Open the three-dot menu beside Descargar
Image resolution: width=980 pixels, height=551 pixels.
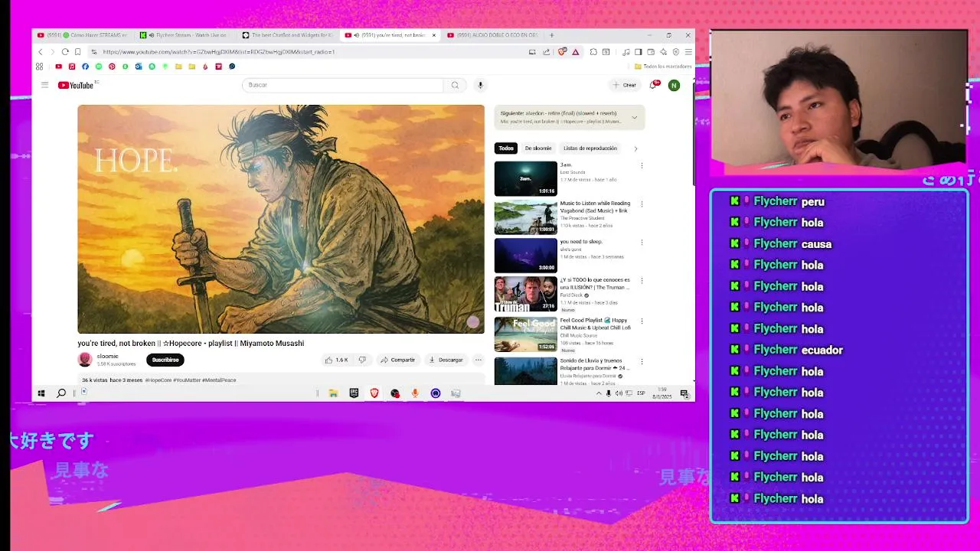tap(478, 360)
